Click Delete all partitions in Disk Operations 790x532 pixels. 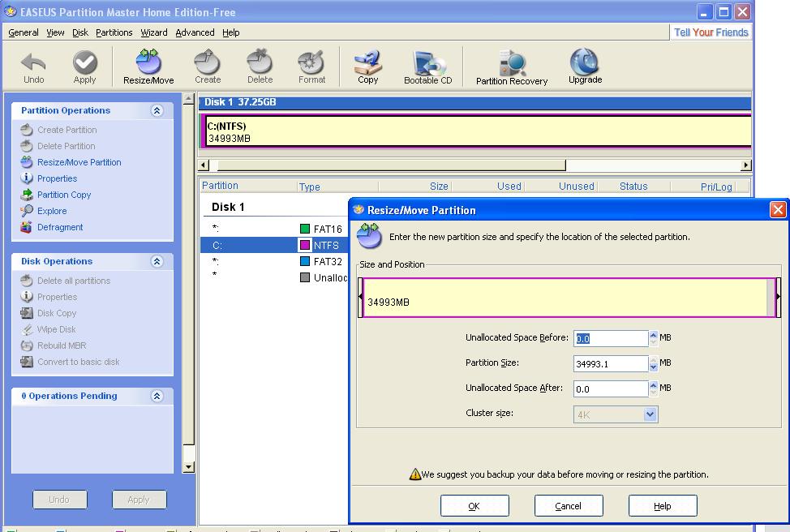coord(66,281)
